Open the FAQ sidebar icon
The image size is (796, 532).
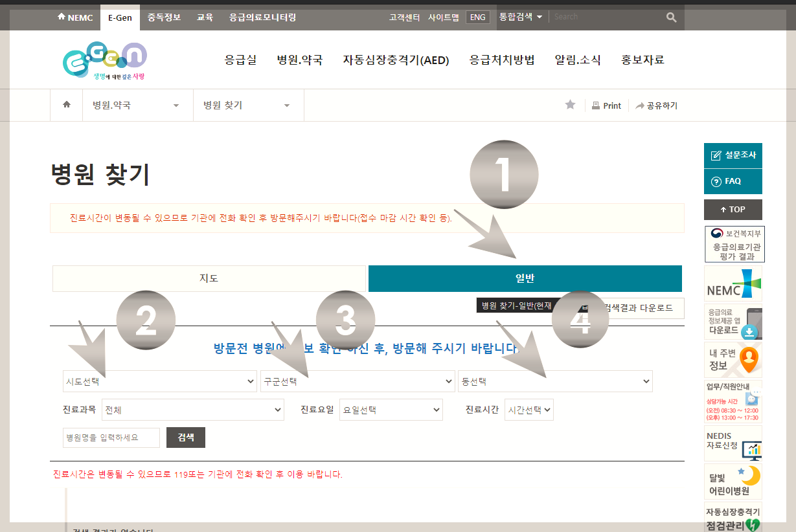733,181
